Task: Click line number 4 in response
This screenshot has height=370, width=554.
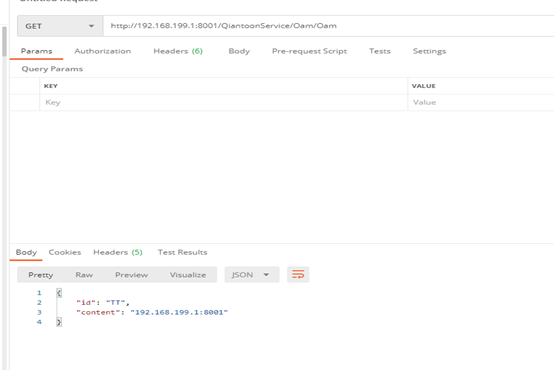Action: 39,322
